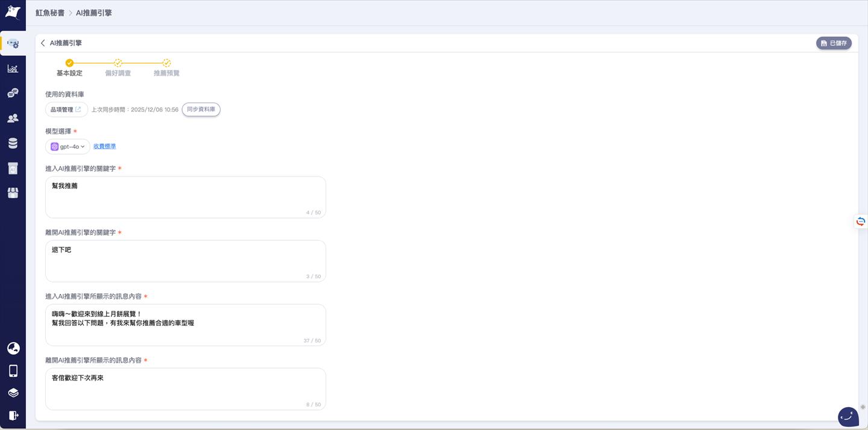Click the globe icon in sidebar
Viewport: 868px width, 430px height.
[x=13, y=348]
